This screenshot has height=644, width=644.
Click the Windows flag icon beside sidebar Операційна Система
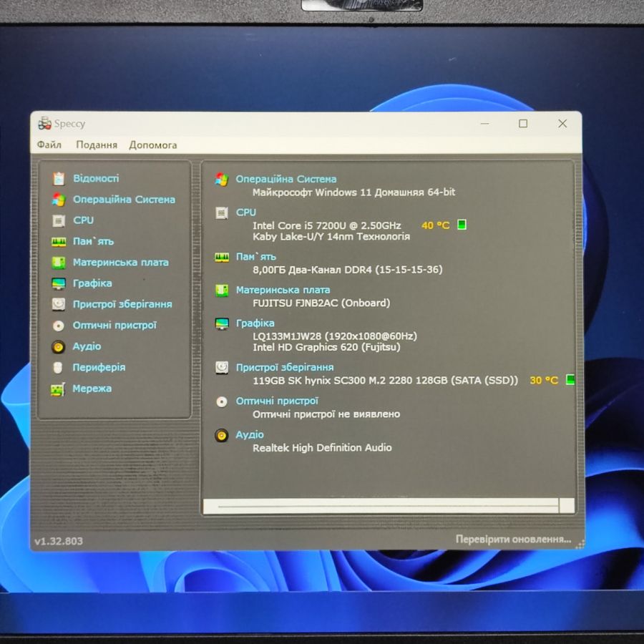point(59,200)
